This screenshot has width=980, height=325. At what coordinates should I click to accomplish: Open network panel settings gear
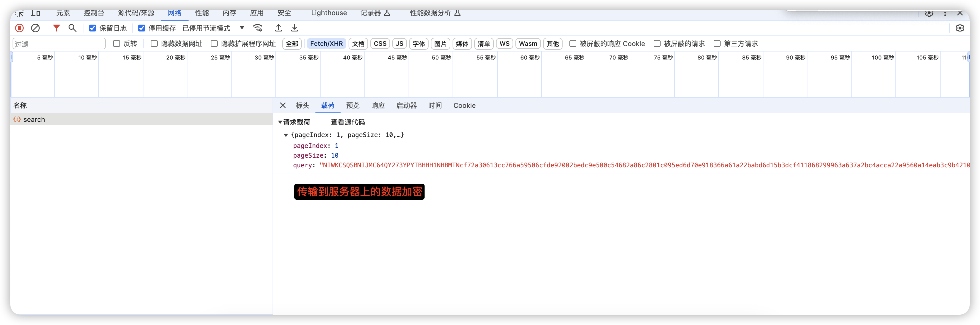[x=960, y=28]
